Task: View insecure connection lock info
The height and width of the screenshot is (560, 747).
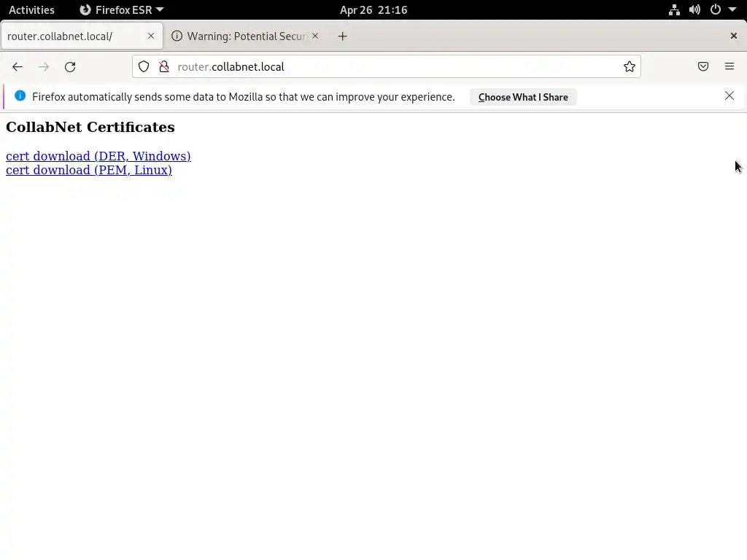Action: tap(164, 66)
